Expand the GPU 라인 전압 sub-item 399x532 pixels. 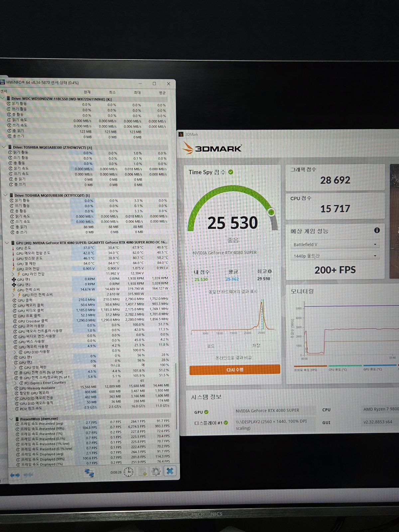[x=13, y=274]
